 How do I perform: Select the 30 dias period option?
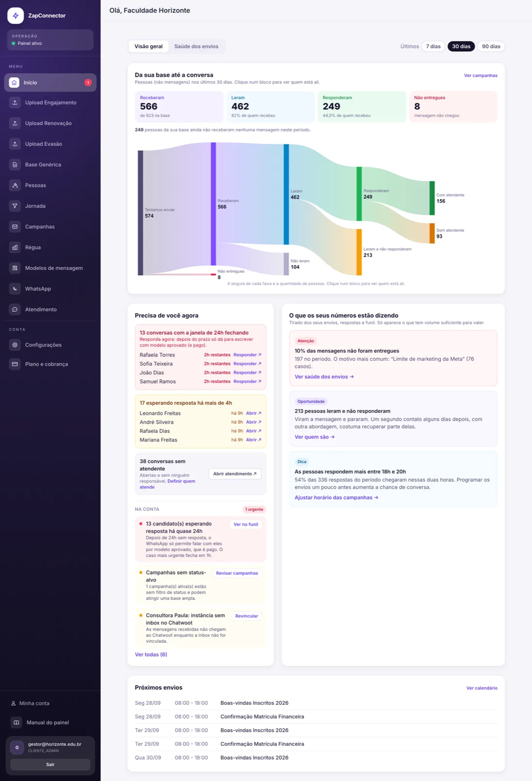(461, 46)
